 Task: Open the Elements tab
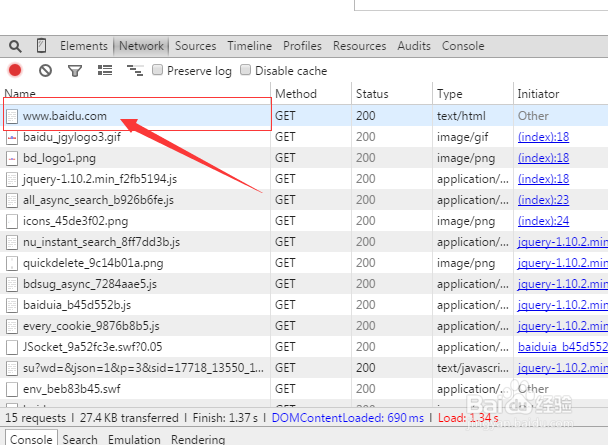coord(84,46)
